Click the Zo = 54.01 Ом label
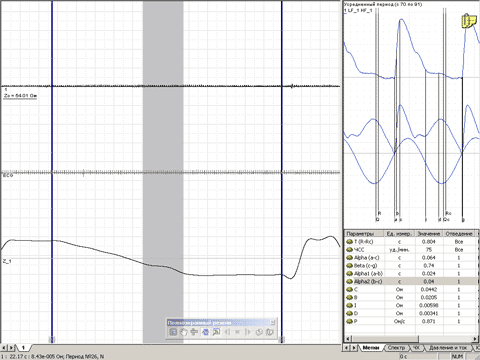 (20, 96)
